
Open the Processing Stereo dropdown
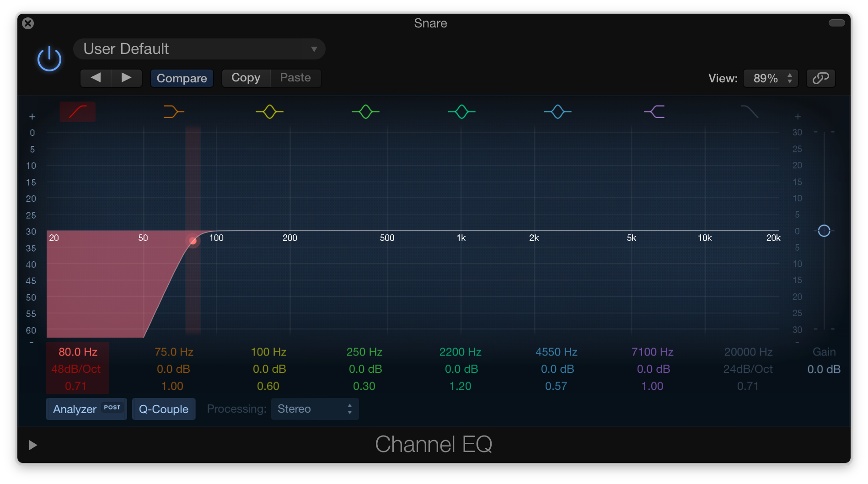315,409
